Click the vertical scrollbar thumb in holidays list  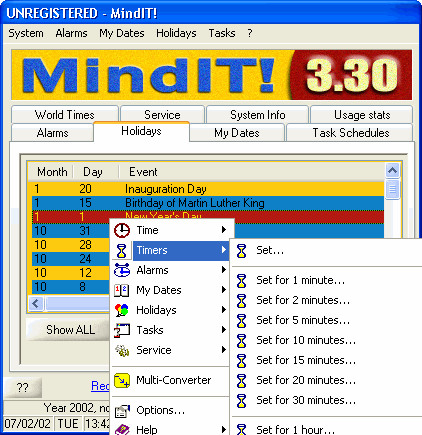[393, 189]
